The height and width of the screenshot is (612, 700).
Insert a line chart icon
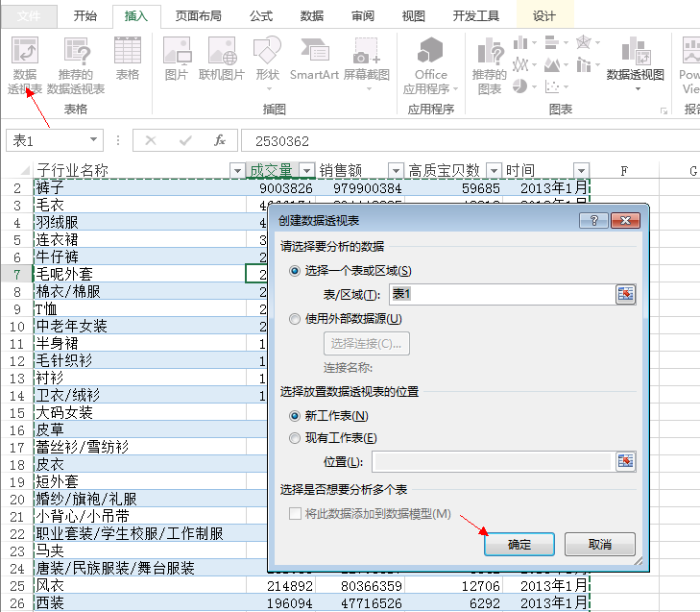click(x=520, y=64)
